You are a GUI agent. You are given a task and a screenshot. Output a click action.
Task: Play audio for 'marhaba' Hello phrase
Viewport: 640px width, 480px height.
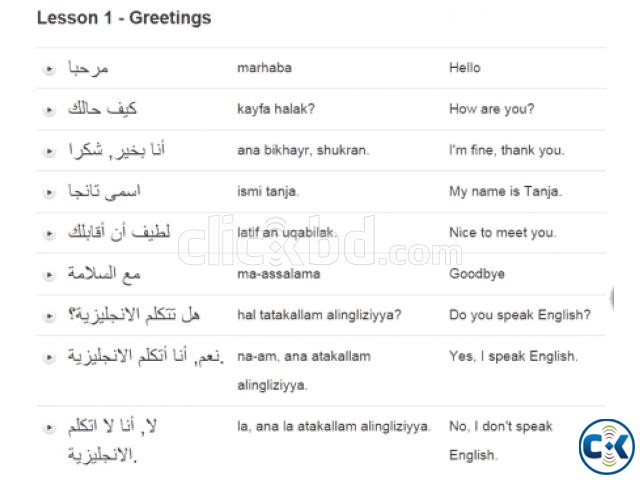tap(50, 68)
